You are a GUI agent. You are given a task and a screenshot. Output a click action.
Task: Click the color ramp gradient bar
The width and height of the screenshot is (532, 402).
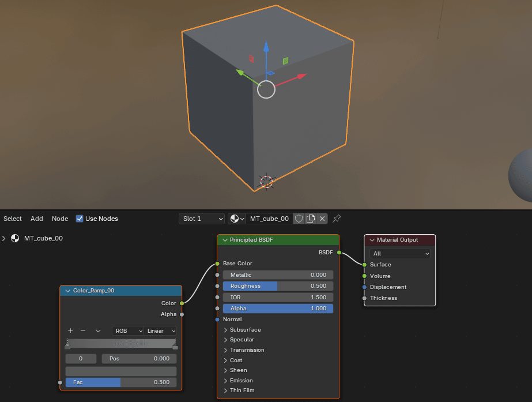(x=122, y=343)
